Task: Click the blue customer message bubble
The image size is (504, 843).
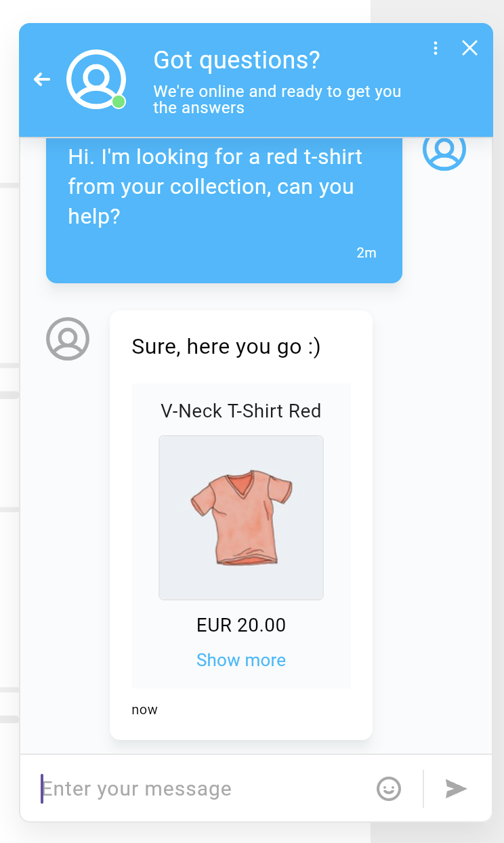Action: (x=224, y=203)
